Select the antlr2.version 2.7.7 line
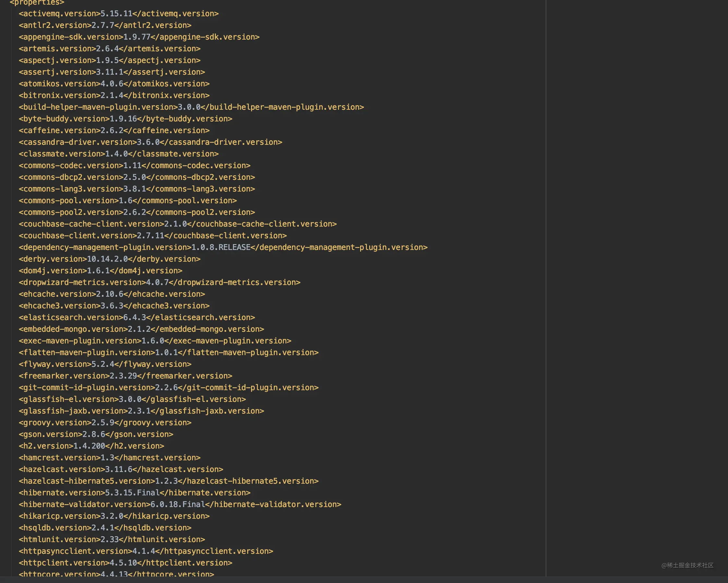This screenshot has width=728, height=583. tap(105, 25)
